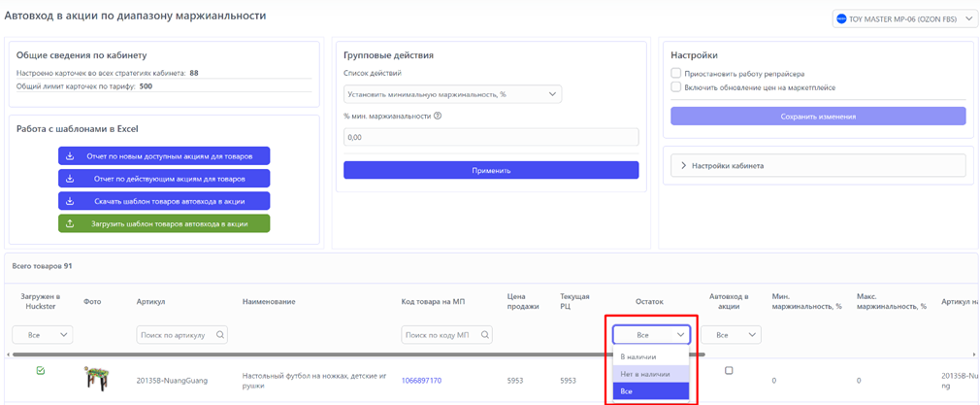
Task: Check 'Автовход в акции' box for 201358-NuangGuang
Action: [729, 370]
